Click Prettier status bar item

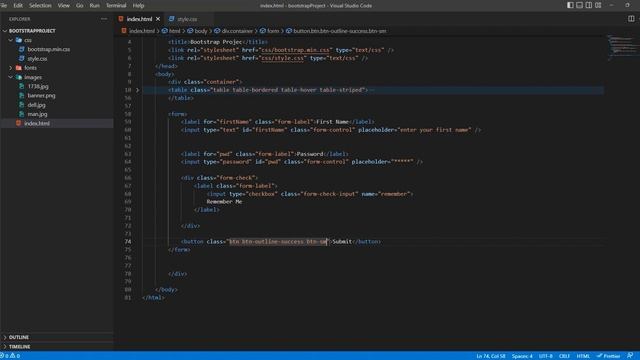[608, 356]
